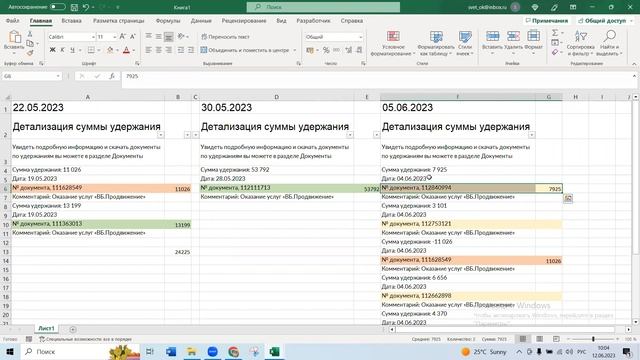Click the Copy icon in clipboard group
Viewport: 640px width, 360px height.
(x=30, y=43)
